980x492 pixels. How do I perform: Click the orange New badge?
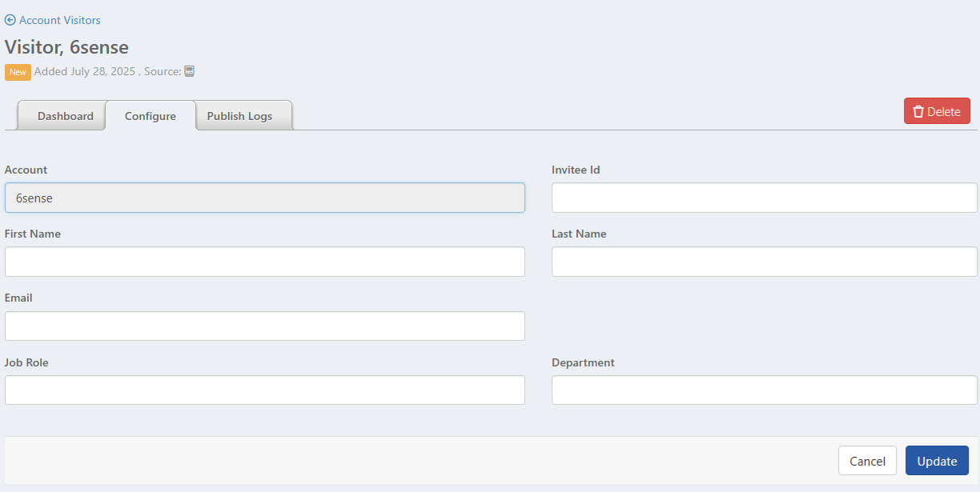(x=18, y=72)
